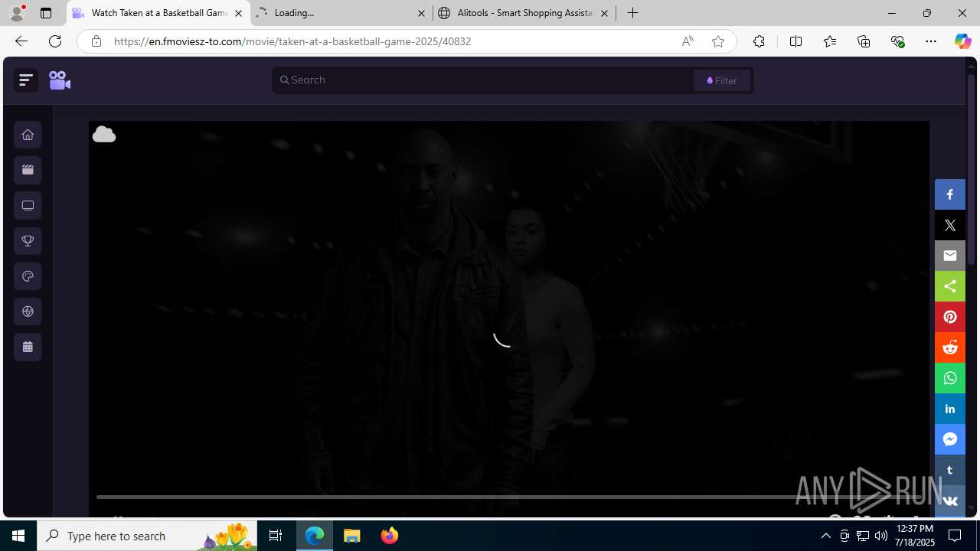980x551 pixels.
Task: Share on Tumblr
Action: [x=950, y=470]
